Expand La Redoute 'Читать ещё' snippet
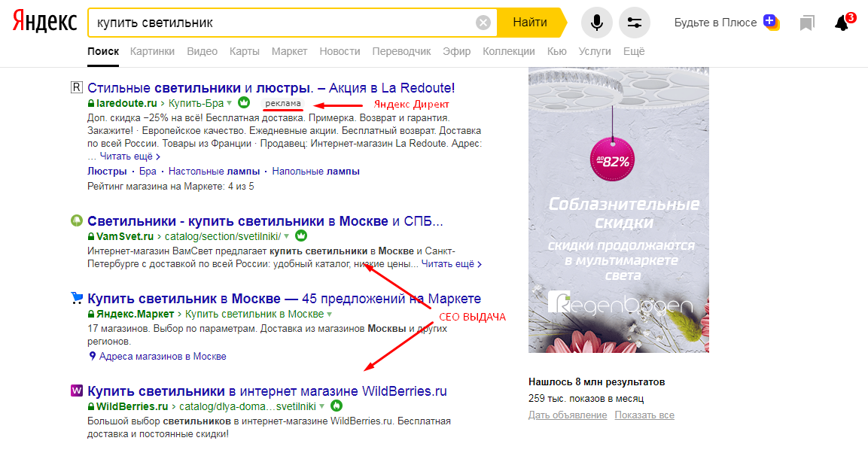 click(130, 157)
